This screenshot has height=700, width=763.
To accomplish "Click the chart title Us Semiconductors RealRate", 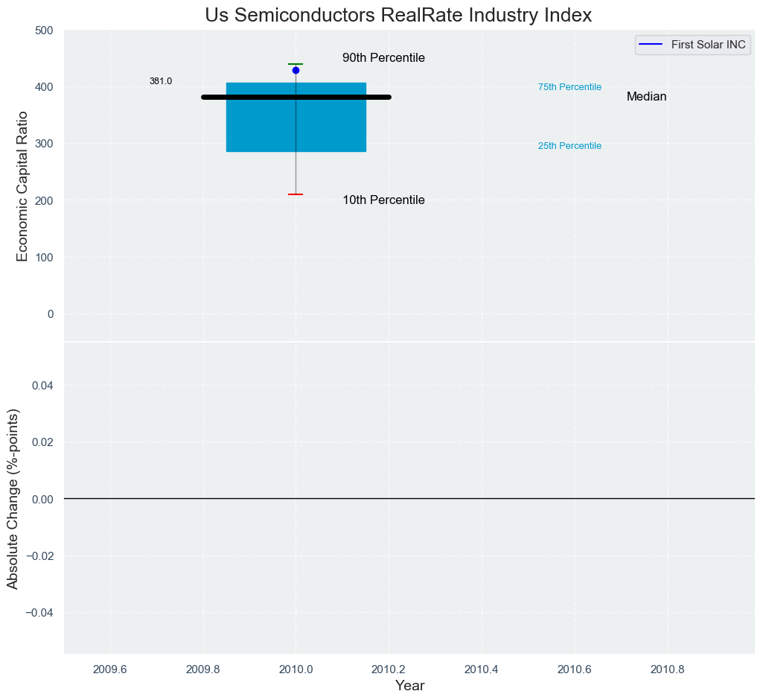I will coord(398,15).
